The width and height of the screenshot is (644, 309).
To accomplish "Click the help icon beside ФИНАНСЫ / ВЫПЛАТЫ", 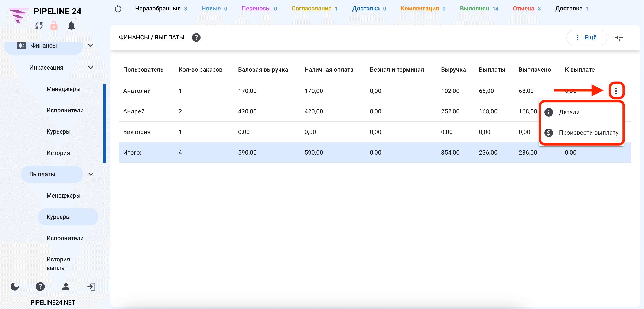I will coord(196,38).
